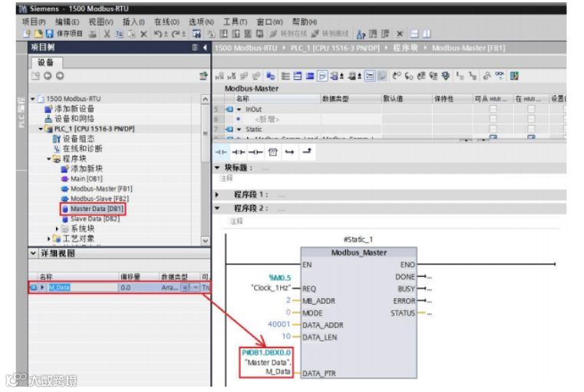Click the delete X icon next to paste
The width and height of the screenshot is (584, 392).
coord(144,35)
